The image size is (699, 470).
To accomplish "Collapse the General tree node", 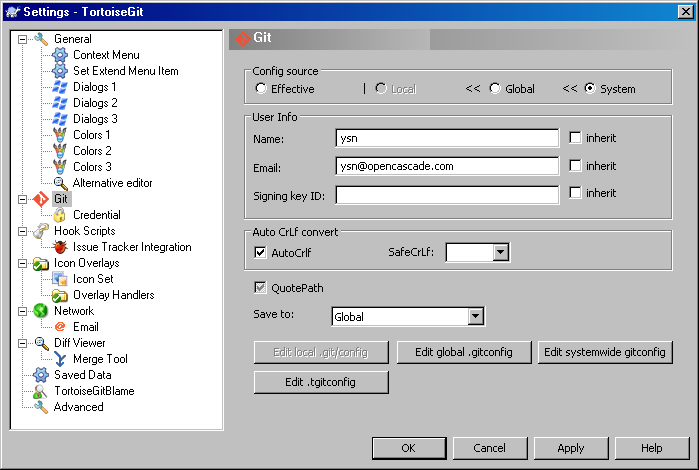I will click(x=22, y=39).
